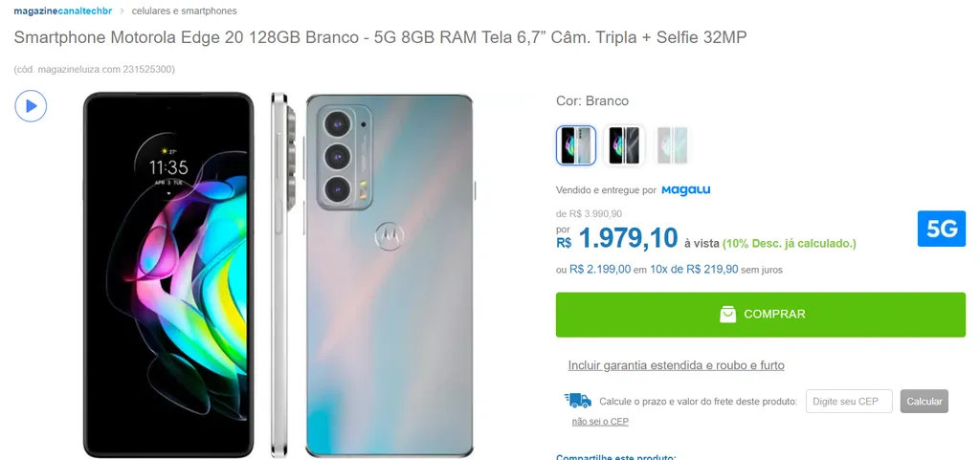The height and width of the screenshot is (460, 980).
Task: Select the third pale color variant thumbnail
Action: 672,145
